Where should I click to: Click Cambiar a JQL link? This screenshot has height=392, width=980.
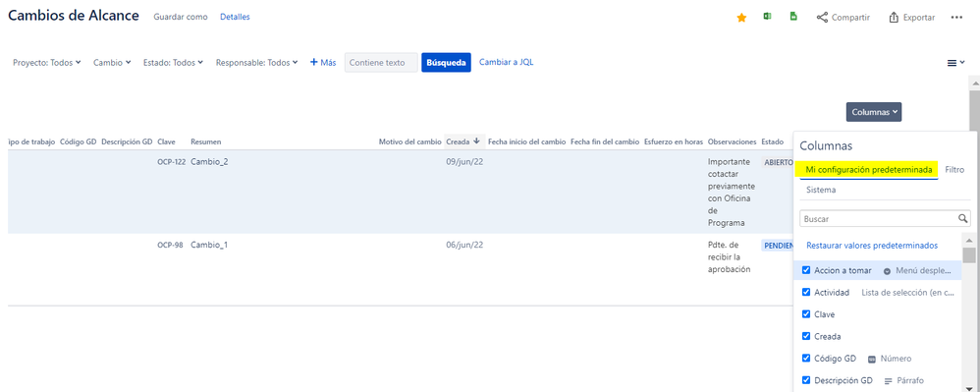(506, 62)
